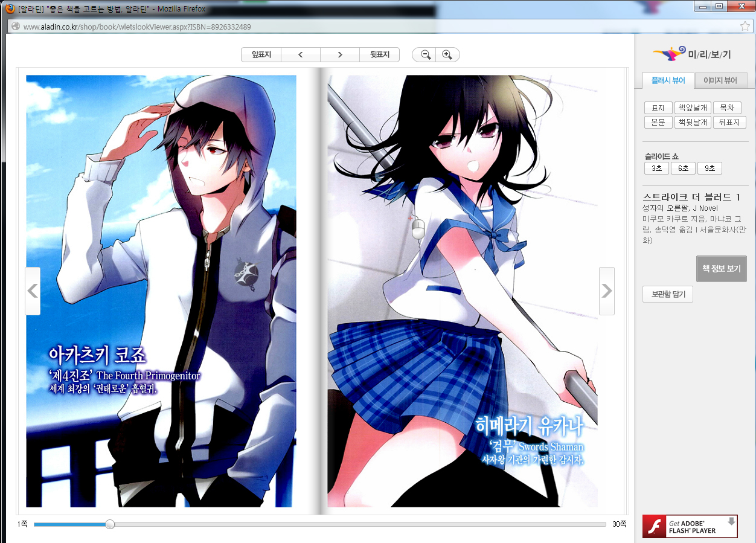Flip to next page with right side arrow
The height and width of the screenshot is (543, 756).
606,291
